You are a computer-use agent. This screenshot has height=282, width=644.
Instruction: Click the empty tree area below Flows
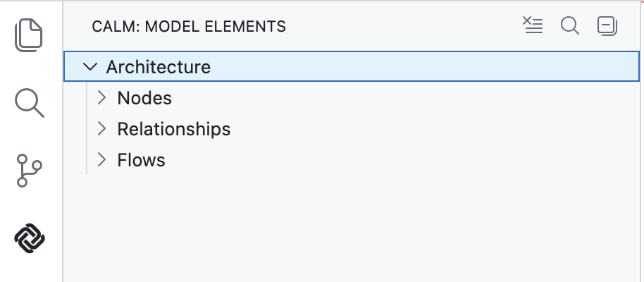(x=352, y=226)
